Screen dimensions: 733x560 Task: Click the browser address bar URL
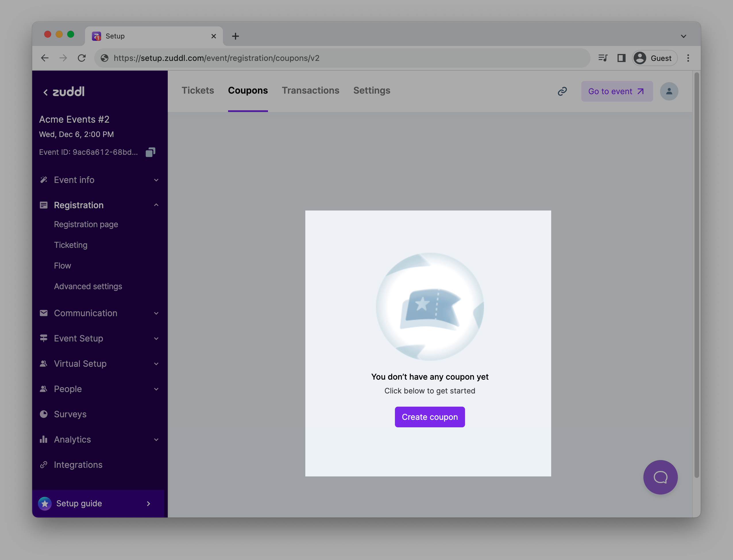point(217,58)
